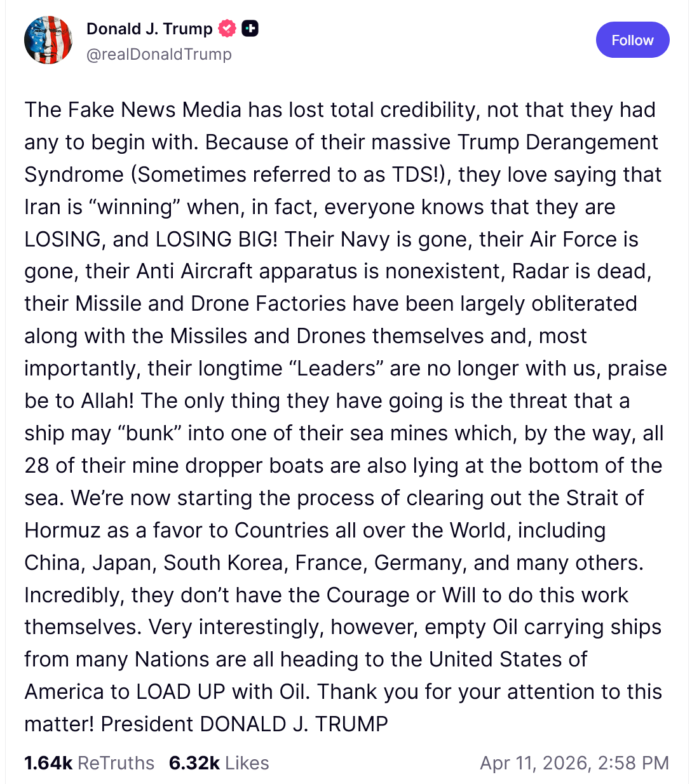This screenshot has height=784, width=692.
Task: Click Donald J. Trump's profile avatar
Action: point(48,40)
